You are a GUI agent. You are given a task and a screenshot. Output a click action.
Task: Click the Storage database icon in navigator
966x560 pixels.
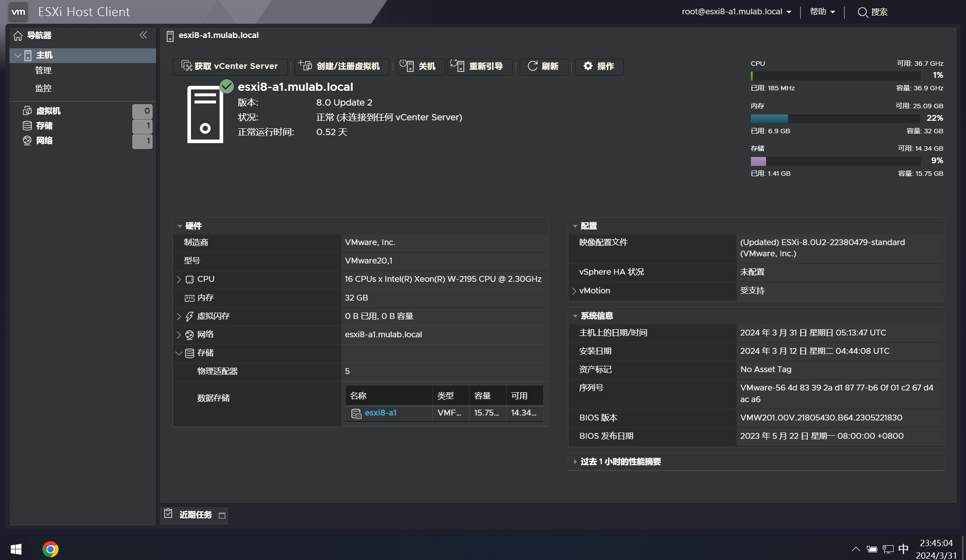pos(27,126)
